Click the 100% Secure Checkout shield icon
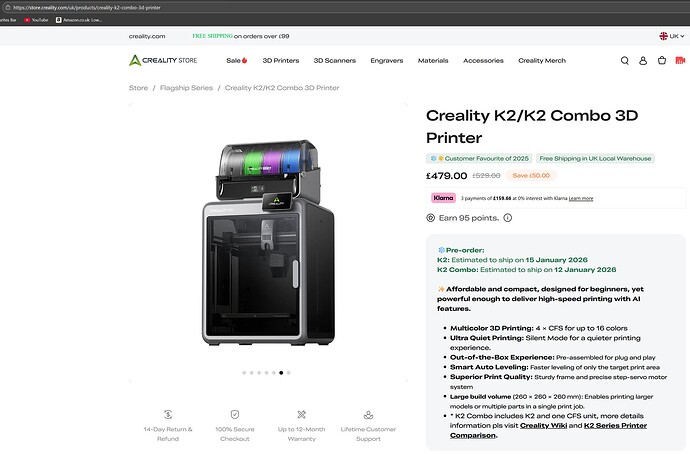The height and width of the screenshot is (454, 690). [x=235, y=414]
